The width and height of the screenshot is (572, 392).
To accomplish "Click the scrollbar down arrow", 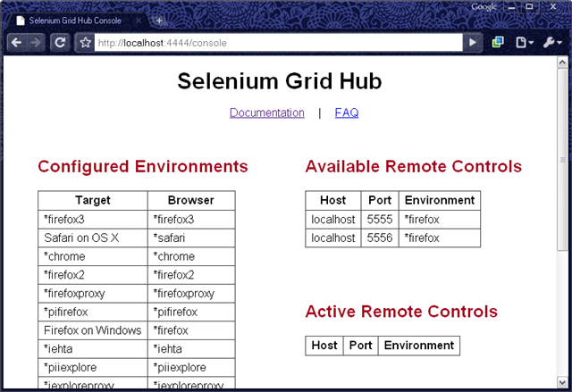I will (562, 382).
